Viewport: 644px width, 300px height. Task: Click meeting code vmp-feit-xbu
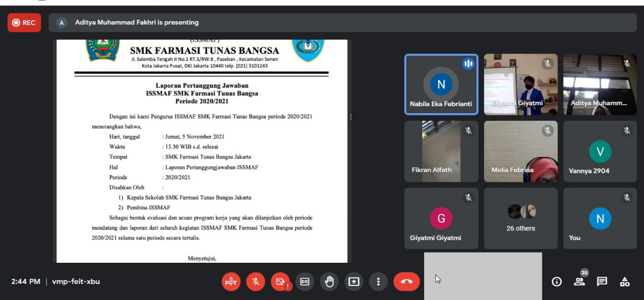pyautogui.click(x=76, y=281)
